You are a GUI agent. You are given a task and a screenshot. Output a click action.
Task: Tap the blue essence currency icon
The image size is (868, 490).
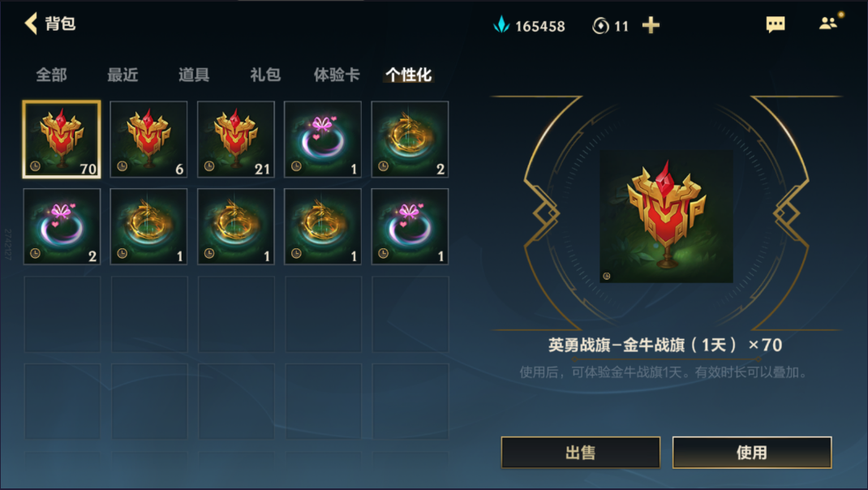pyautogui.click(x=501, y=25)
